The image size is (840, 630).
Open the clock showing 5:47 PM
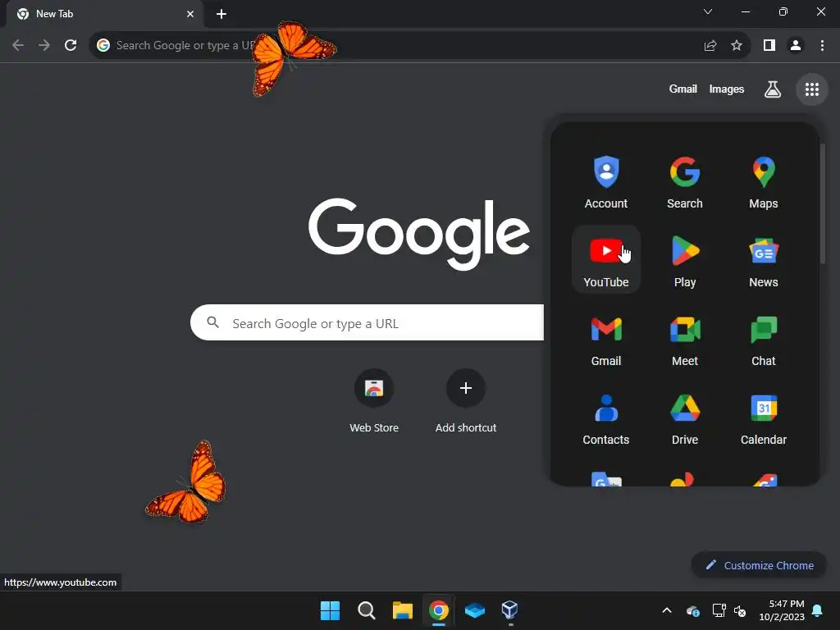(782, 610)
